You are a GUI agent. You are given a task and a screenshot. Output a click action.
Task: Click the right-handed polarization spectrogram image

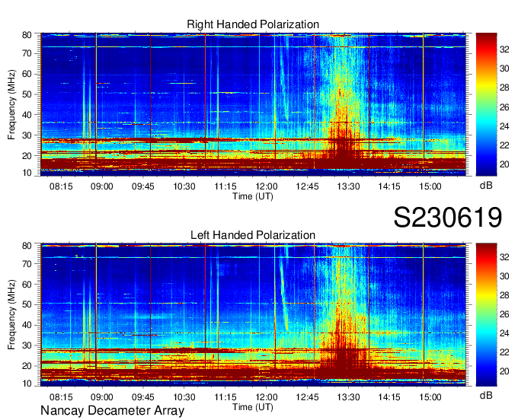click(x=253, y=104)
